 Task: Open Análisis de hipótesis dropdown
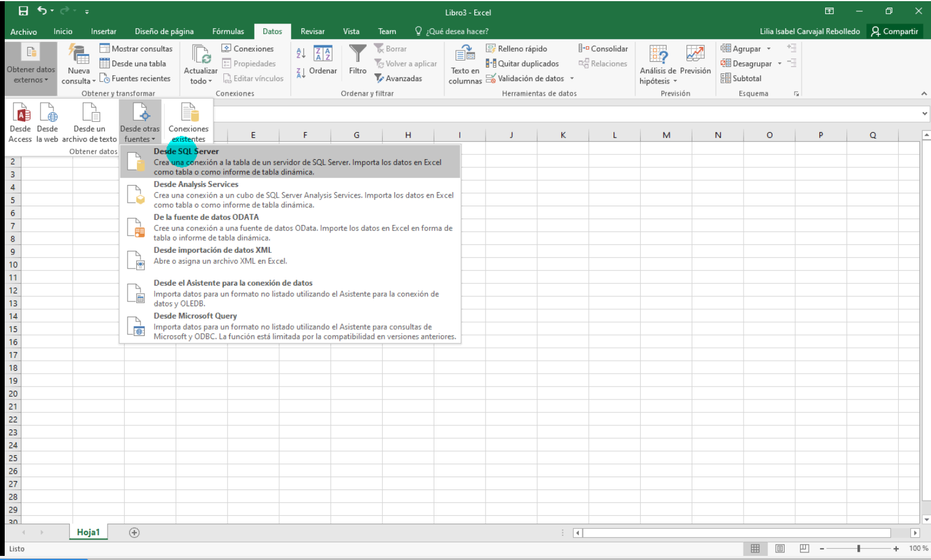tap(658, 64)
